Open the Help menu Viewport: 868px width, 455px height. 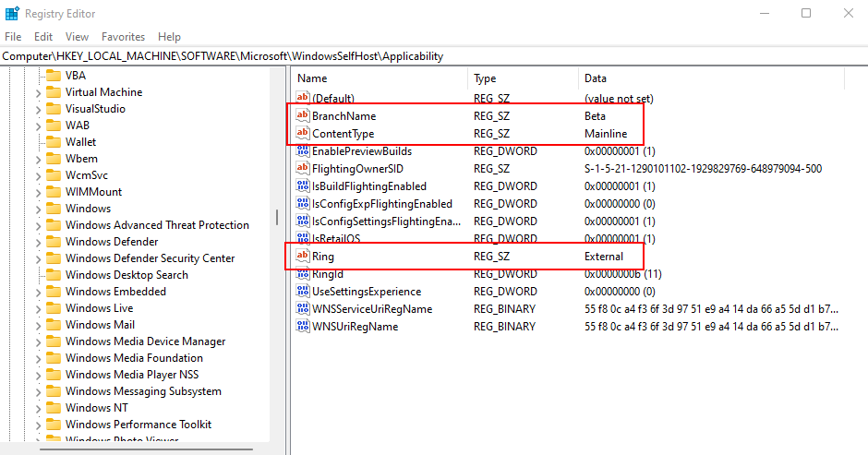pyautogui.click(x=169, y=37)
